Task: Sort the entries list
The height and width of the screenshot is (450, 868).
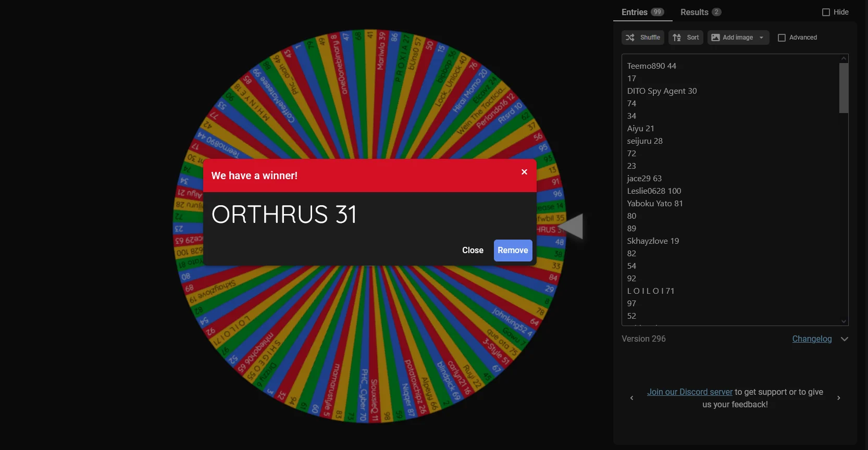Action: 686,37
